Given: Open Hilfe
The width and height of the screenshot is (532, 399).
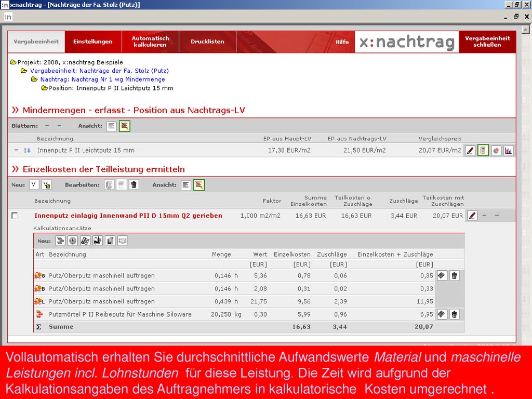Looking at the screenshot, I should coord(342,42).
